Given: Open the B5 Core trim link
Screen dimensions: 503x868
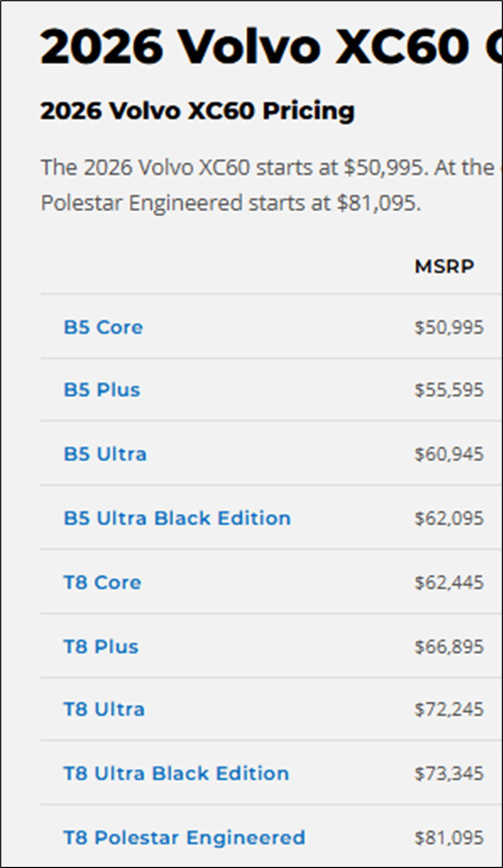Looking at the screenshot, I should [x=103, y=327].
